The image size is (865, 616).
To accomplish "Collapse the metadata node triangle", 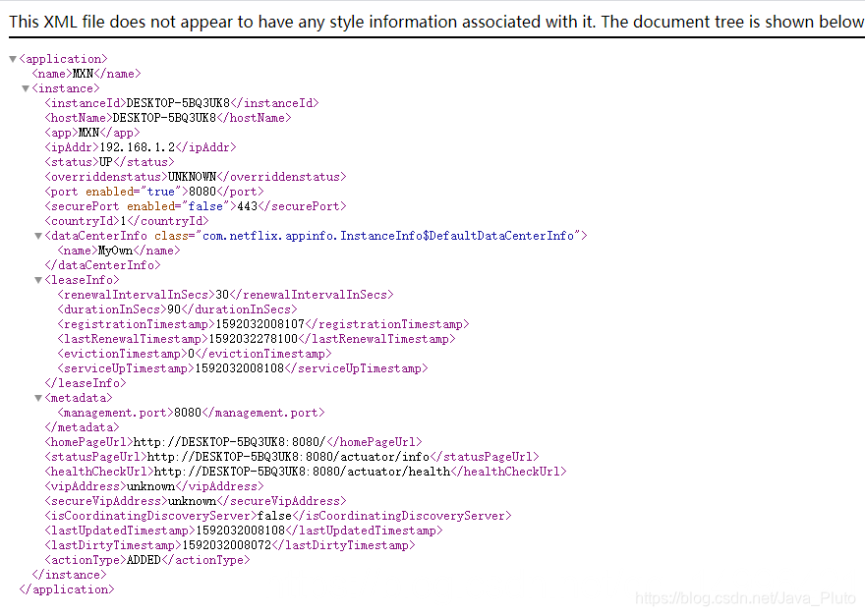I will pos(38,398).
